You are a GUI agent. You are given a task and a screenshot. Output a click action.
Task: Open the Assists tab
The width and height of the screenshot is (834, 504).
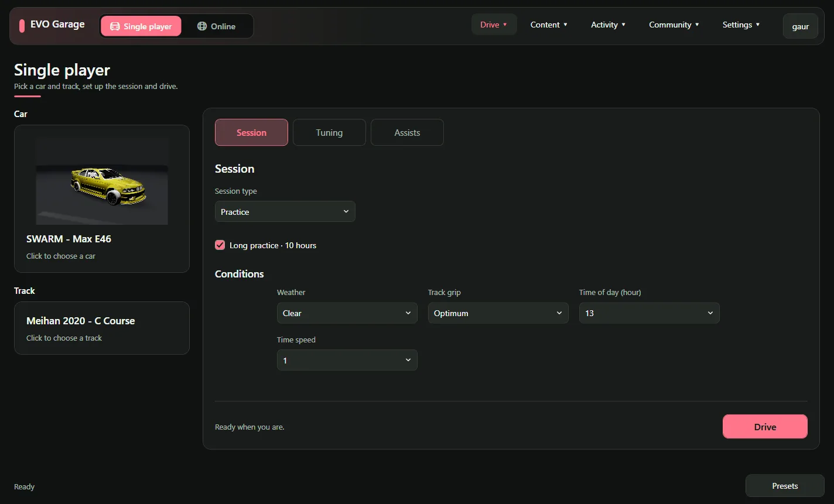point(407,132)
